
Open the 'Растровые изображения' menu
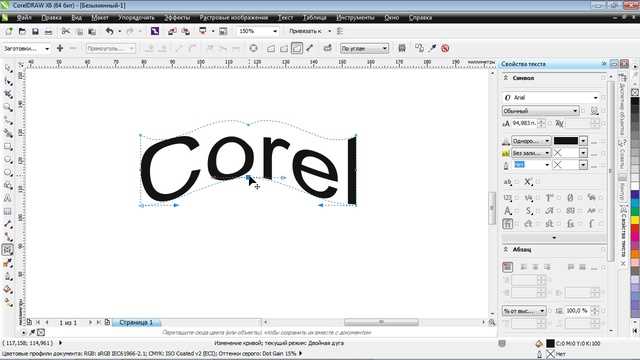(x=233, y=18)
